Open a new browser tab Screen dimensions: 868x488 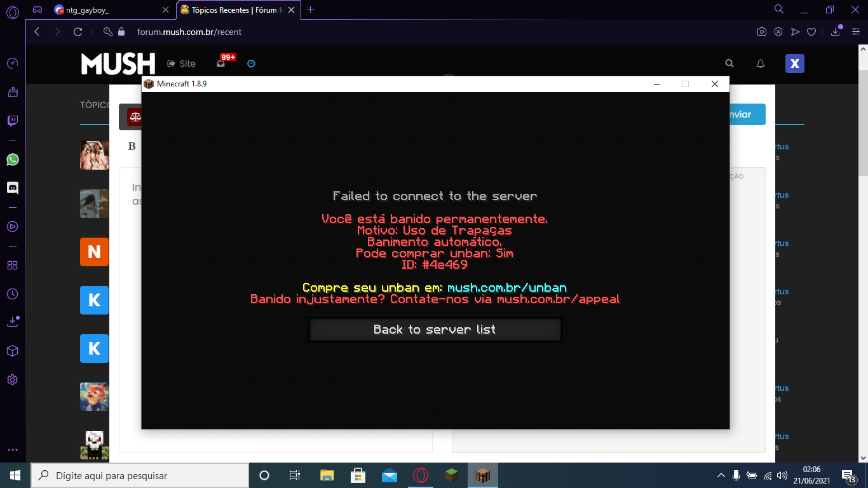(x=311, y=10)
